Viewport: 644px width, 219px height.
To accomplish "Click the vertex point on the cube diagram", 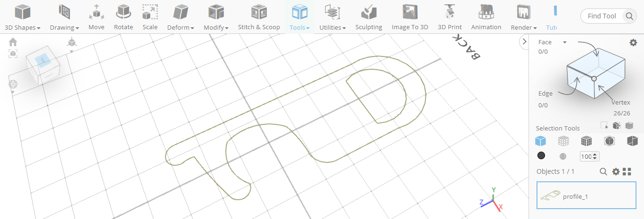I will [594, 79].
